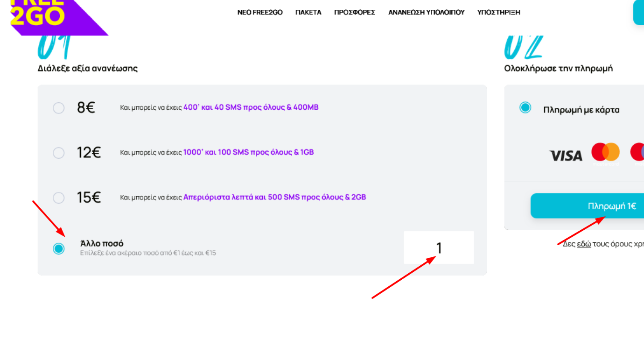Image resolution: width=644 pixels, height=340 pixels.
Task: Click the 12€ amount label
Action: 89,152
